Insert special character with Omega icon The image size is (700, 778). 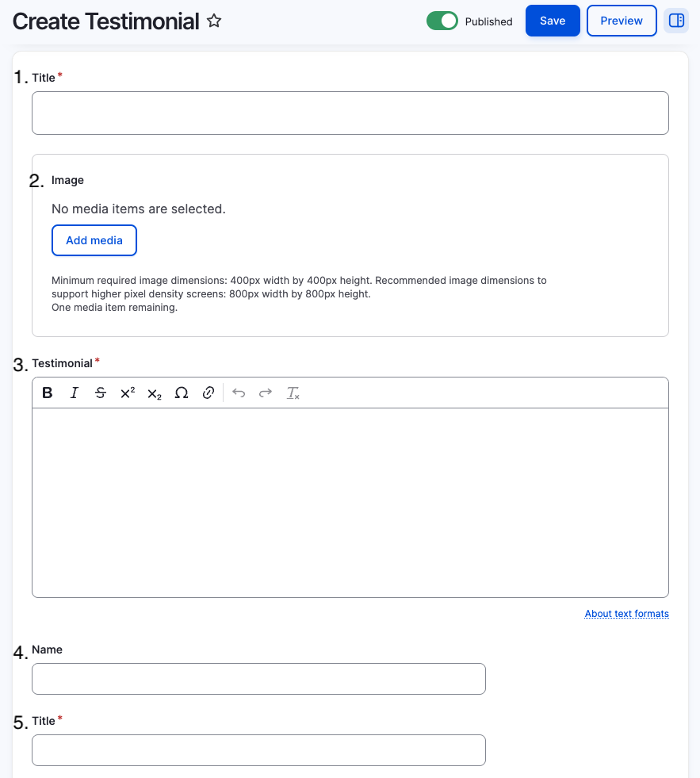[x=182, y=393]
